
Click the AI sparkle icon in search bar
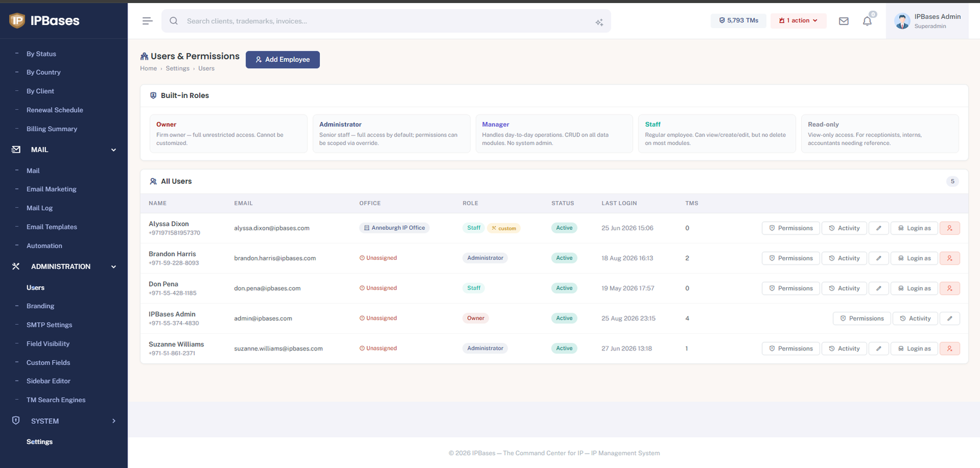pos(599,22)
